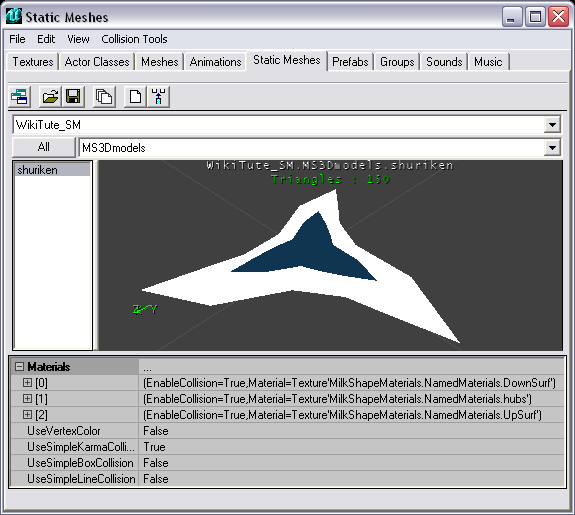
Task: Collapse the Materials property group
Action: (x=19, y=366)
